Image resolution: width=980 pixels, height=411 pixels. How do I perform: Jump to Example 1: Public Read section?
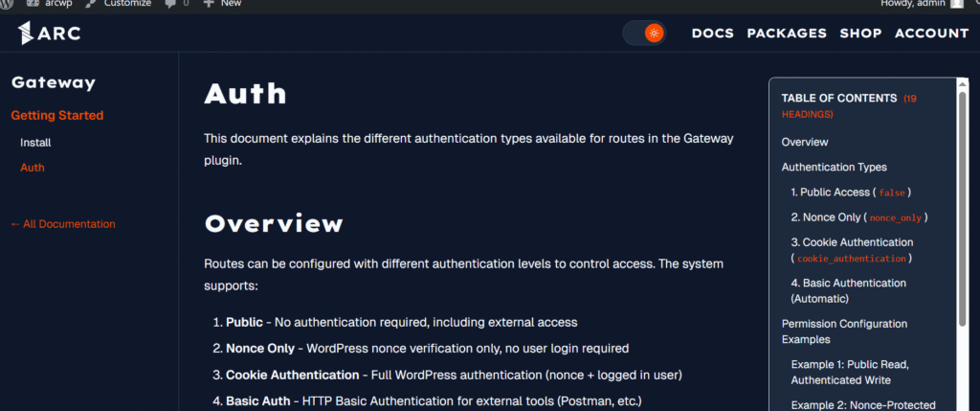coord(850,373)
